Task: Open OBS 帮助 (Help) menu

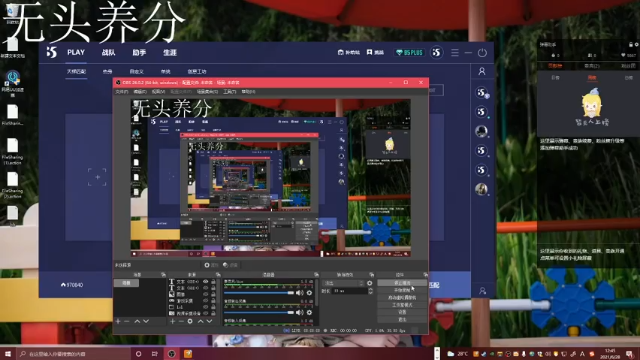Action: (248, 92)
